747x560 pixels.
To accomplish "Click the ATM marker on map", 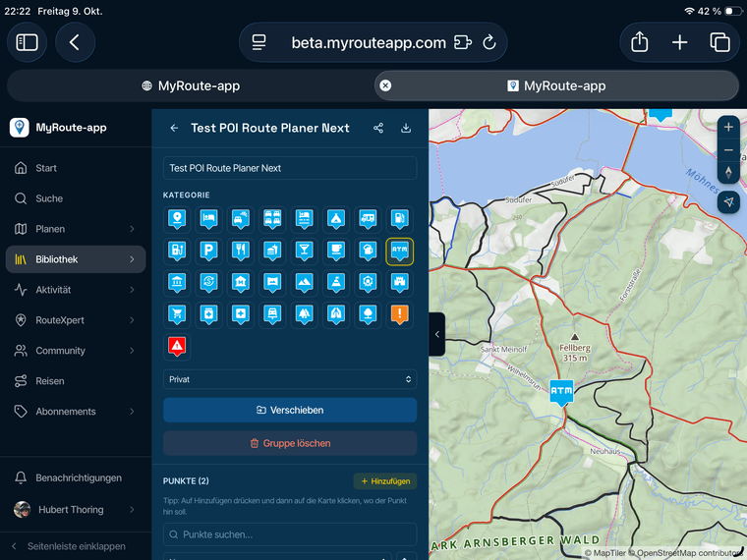I will point(561,392).
